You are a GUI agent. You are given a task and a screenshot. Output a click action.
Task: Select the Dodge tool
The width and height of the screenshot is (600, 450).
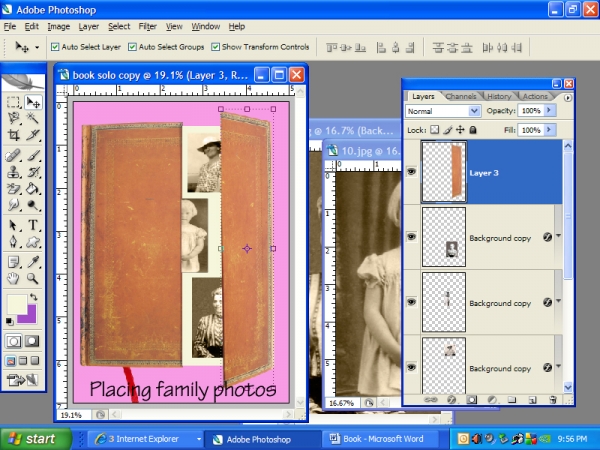coord(33,205)
